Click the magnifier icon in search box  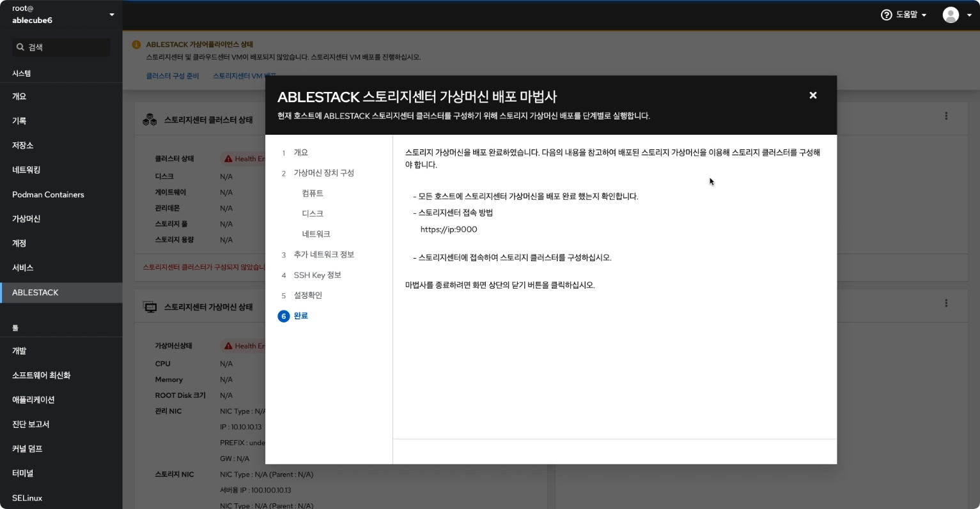[20, 47]
